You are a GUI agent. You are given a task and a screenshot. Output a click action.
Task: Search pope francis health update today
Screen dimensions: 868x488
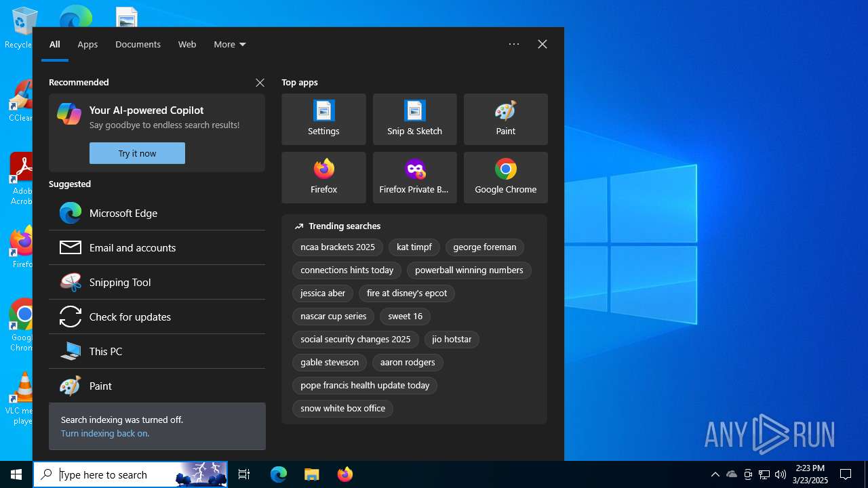pos(365,386)
